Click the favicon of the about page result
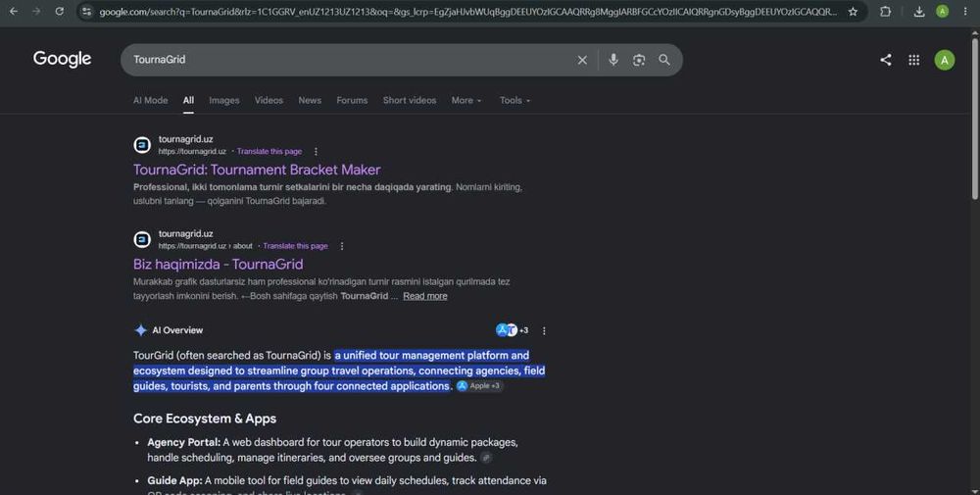 pyautogui.click(x=142, y=239)
